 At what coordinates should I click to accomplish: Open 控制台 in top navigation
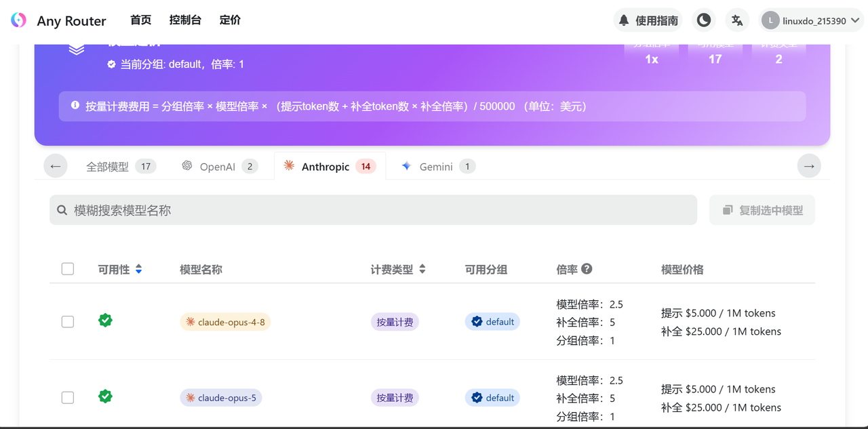[185, 20]
